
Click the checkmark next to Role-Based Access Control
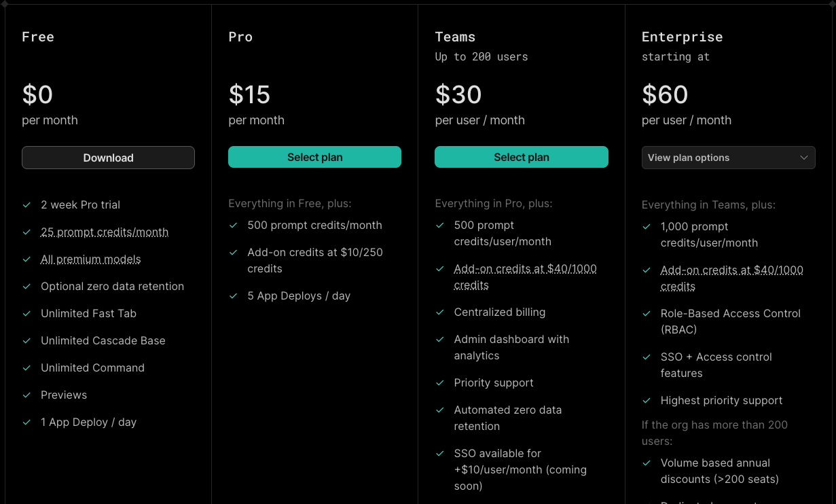tap(647, 313)
